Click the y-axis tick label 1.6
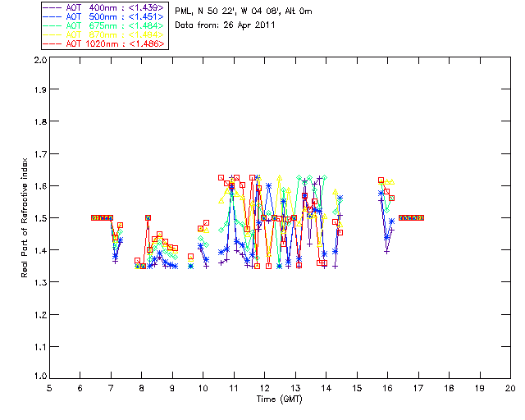Image resolution: width=525 pixels, height=420 pixels. (40, 186)
